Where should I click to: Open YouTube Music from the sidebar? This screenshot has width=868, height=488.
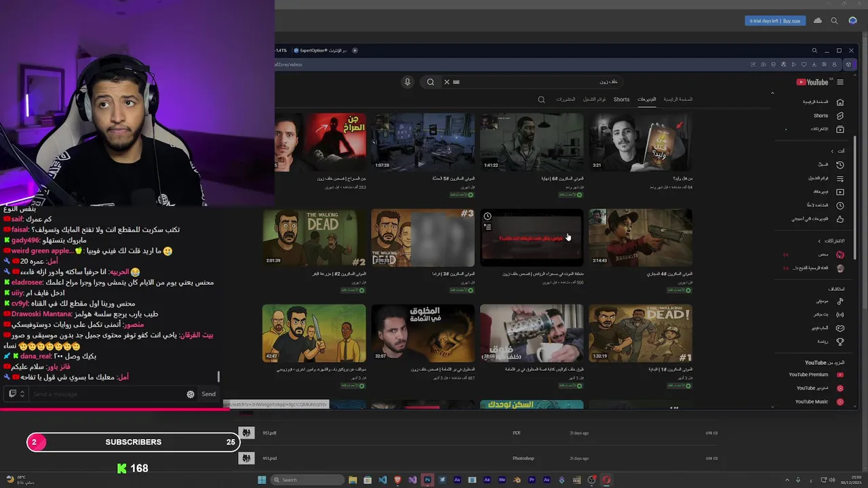tap(818, 402)
